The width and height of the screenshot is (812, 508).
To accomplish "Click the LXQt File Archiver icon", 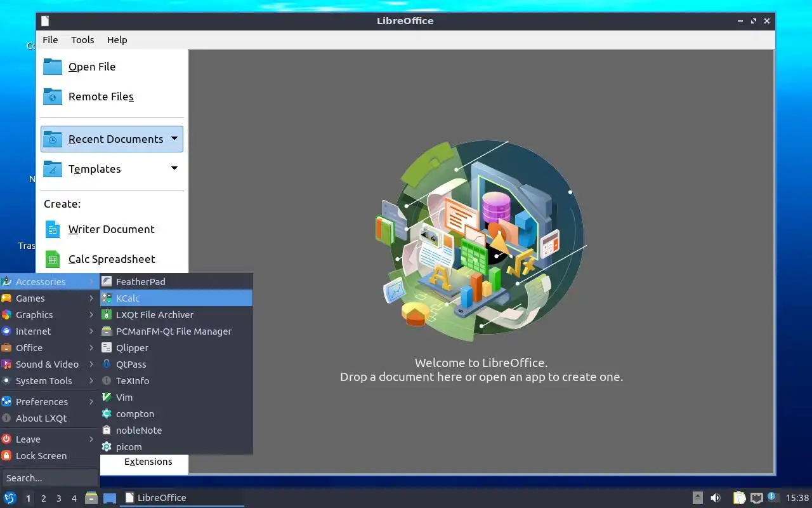I will click(x=107, y=314).
